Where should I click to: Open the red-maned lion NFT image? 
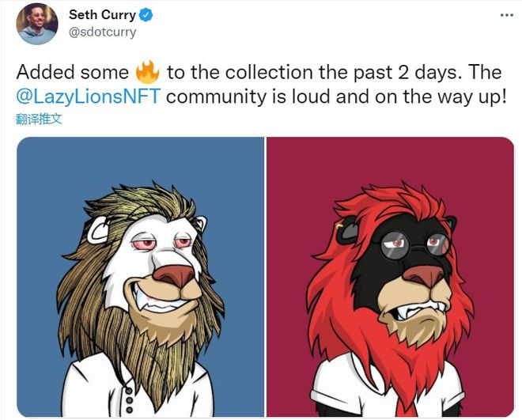[x=390, y=277]
